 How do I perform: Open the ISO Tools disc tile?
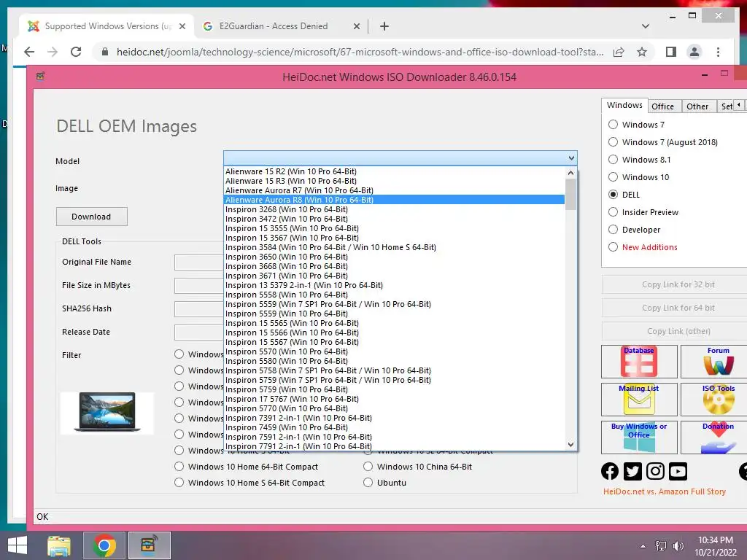click(713, 400)
